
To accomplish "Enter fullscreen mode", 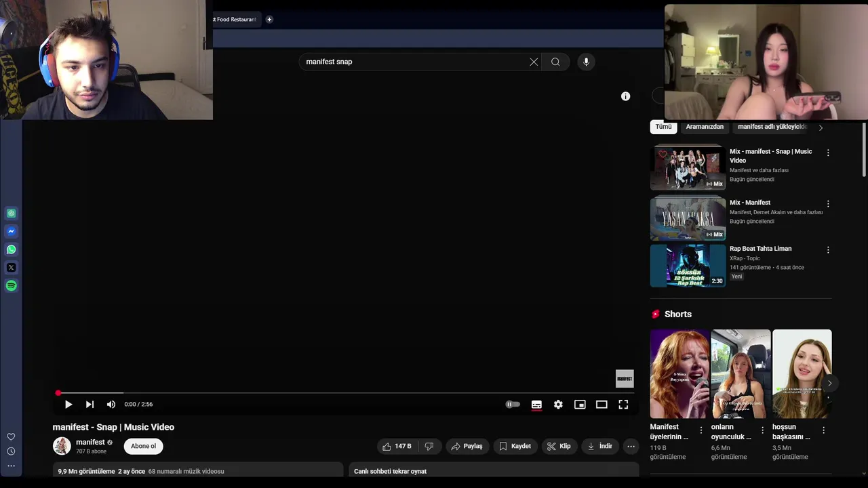I will coord(623,405).
